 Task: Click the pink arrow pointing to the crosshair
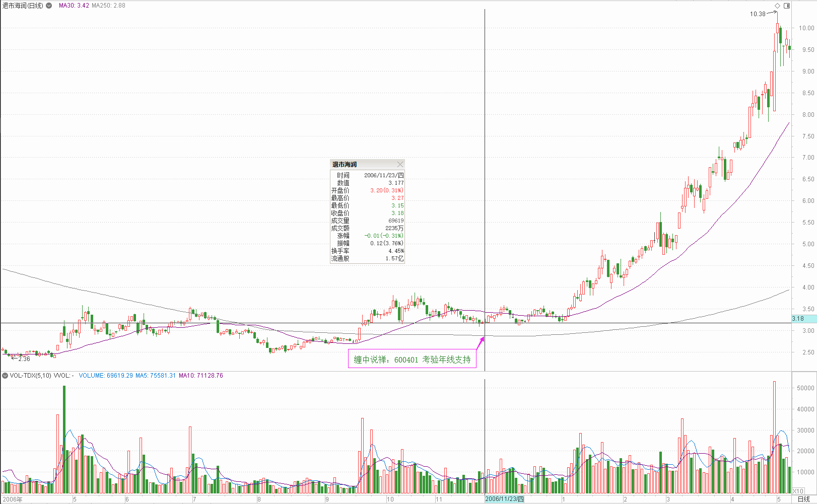(480, 343)
